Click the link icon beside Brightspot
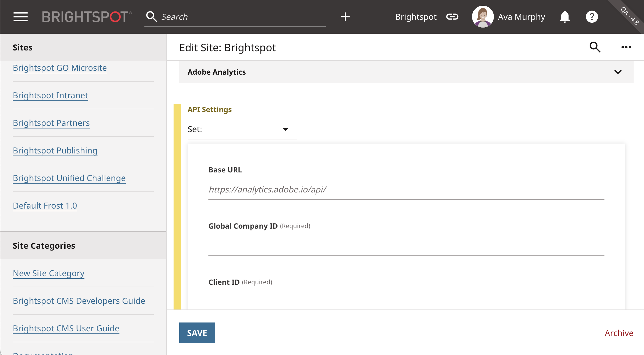The image size is (644, 355). [452, 17]
